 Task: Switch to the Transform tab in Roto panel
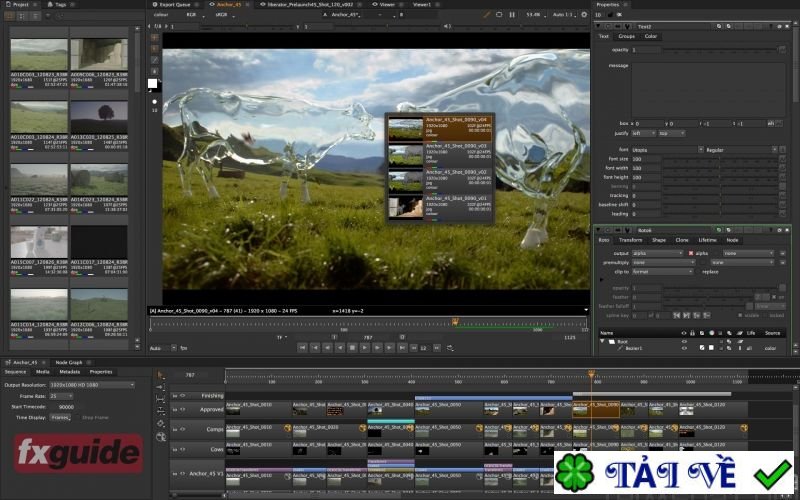tap(630, 240)
